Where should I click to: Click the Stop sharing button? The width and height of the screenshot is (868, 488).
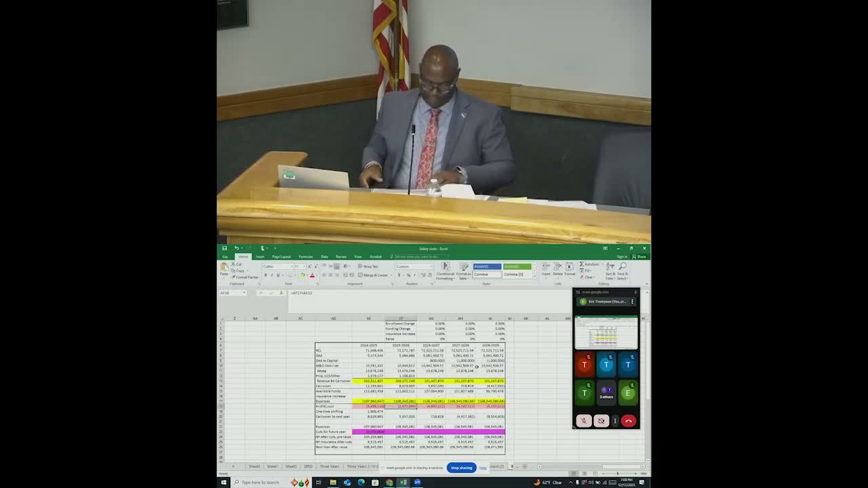(x=461, y=468)
